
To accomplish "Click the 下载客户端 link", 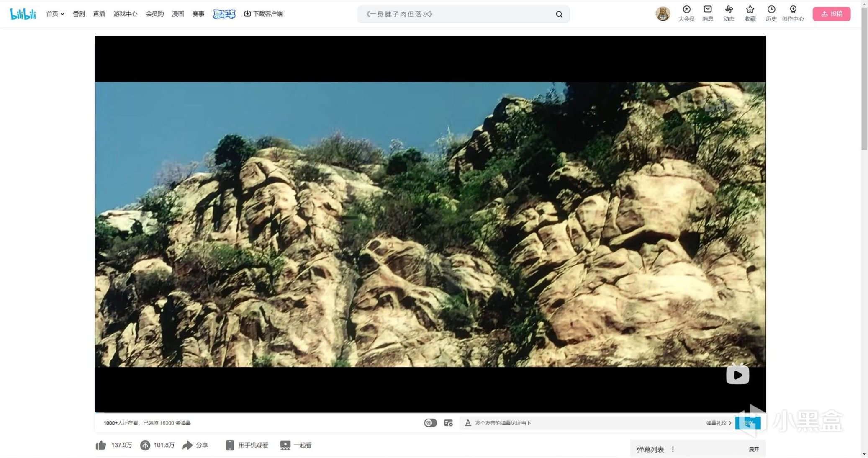I will [x=263, y=14].
